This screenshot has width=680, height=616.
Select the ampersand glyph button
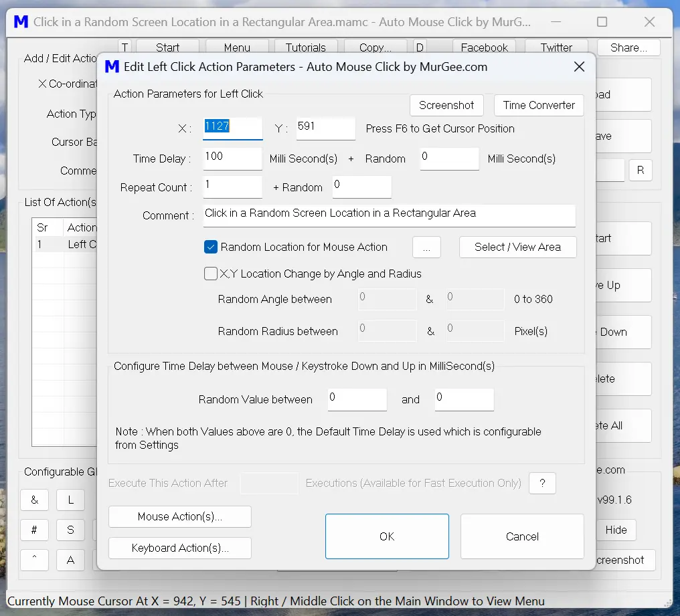[x=34, y=500]
